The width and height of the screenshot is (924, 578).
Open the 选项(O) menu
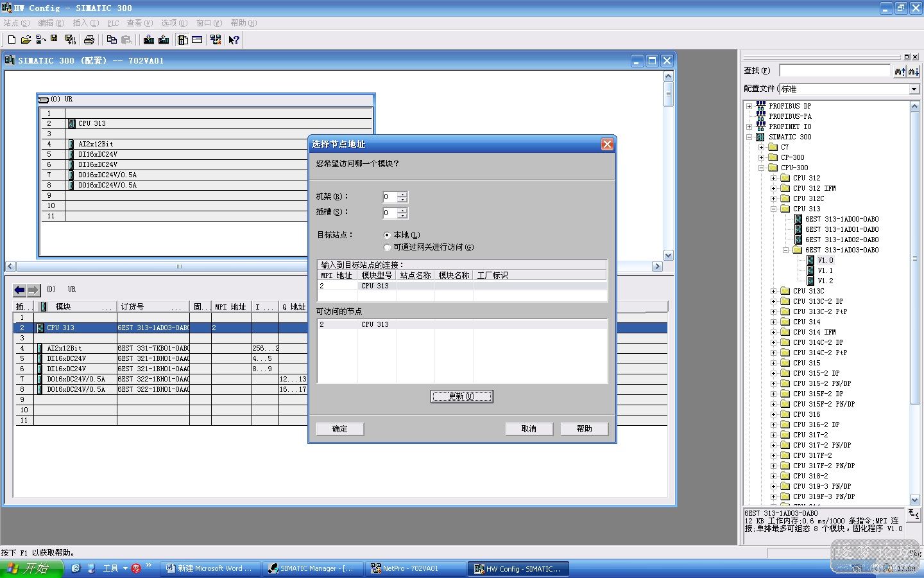(x=174, y=23)
